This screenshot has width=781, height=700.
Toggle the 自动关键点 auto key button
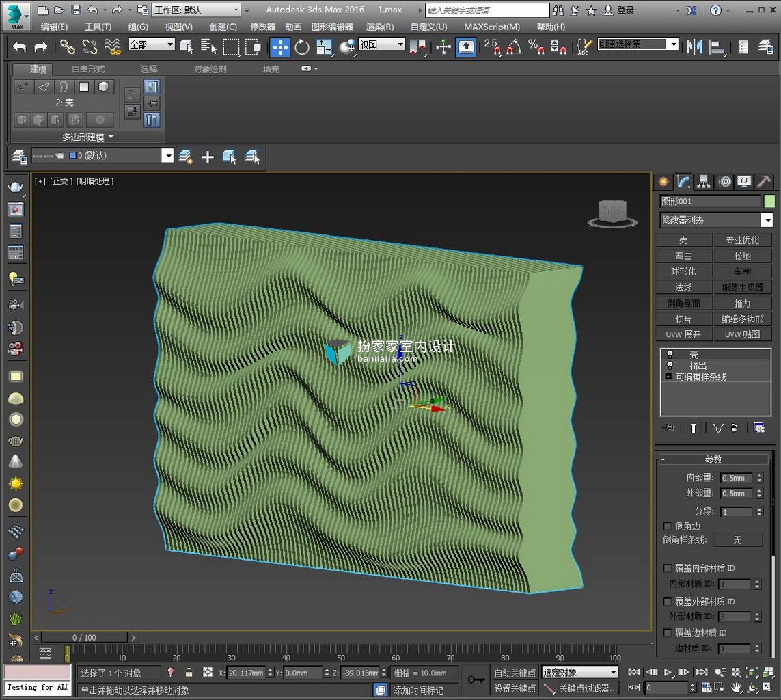tap(515, 673)
